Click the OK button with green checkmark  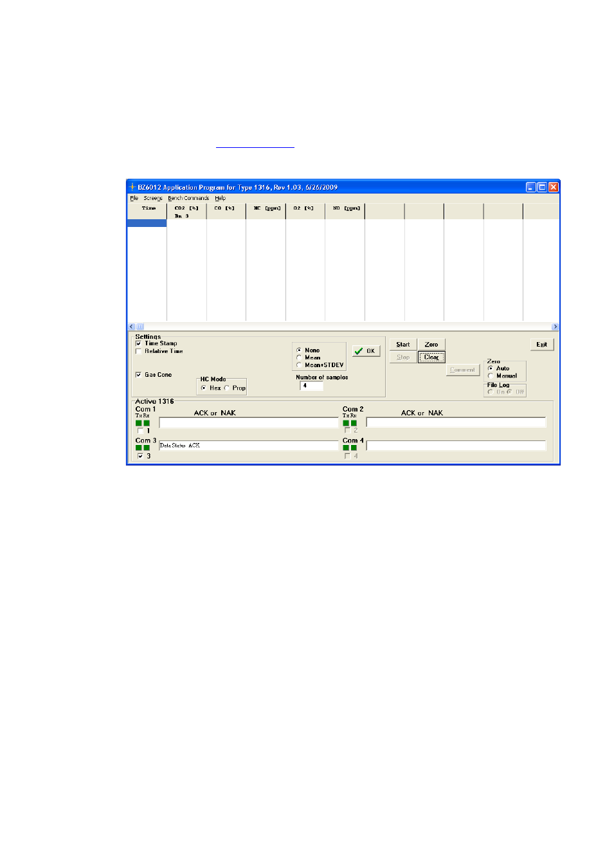tap(366, 351)
